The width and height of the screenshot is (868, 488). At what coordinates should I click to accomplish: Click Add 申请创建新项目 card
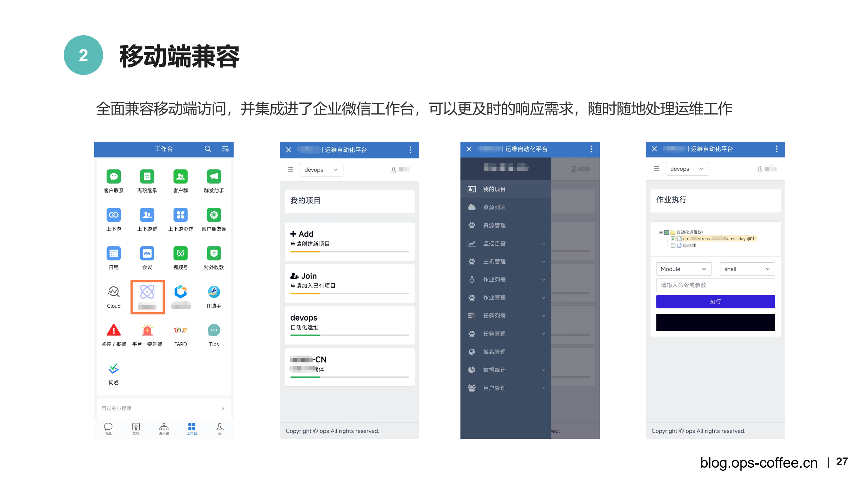[x=349, y=239]
